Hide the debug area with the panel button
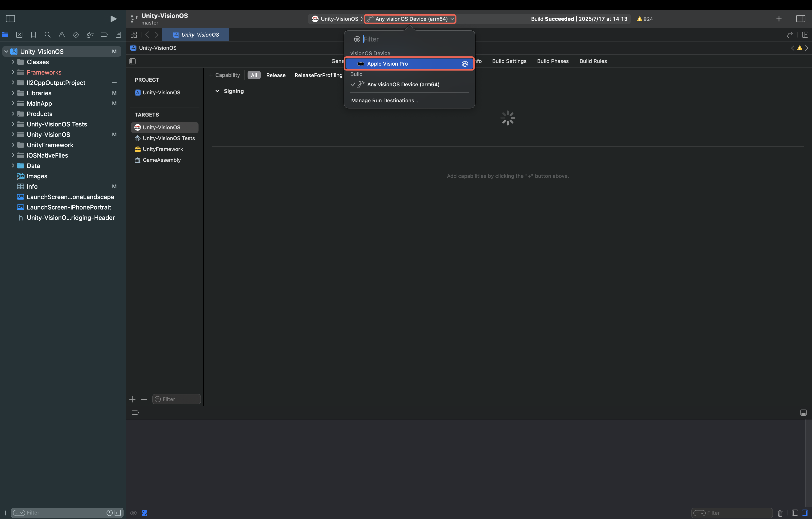This screenshot has height=519, width=812. tap(804, 413)
